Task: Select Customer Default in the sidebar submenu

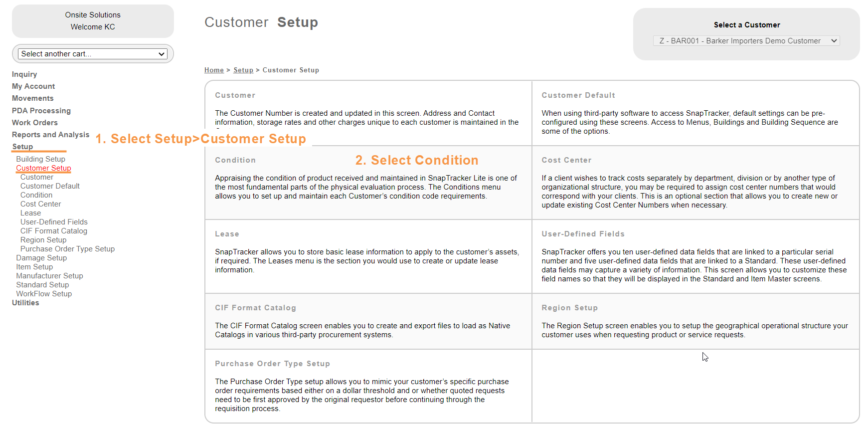Action: click(50, 186)
